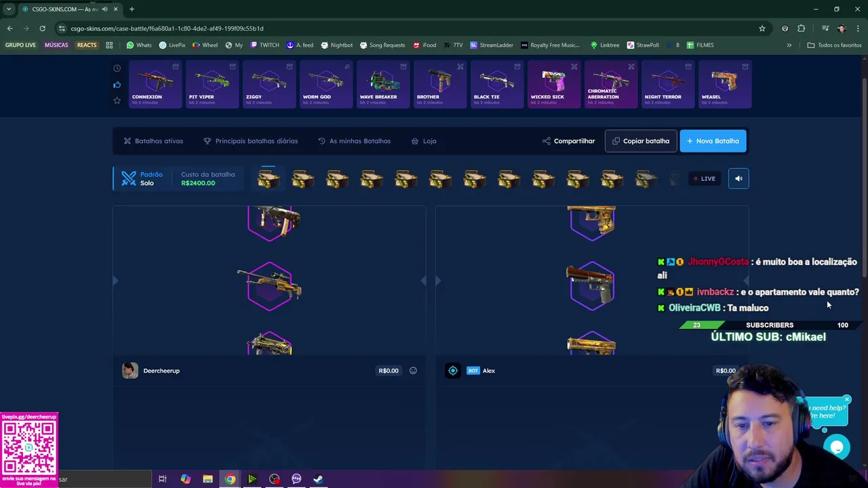
Task: Open the Black Tie drop card
Action: pyautogui.click(x=497, y=84)
